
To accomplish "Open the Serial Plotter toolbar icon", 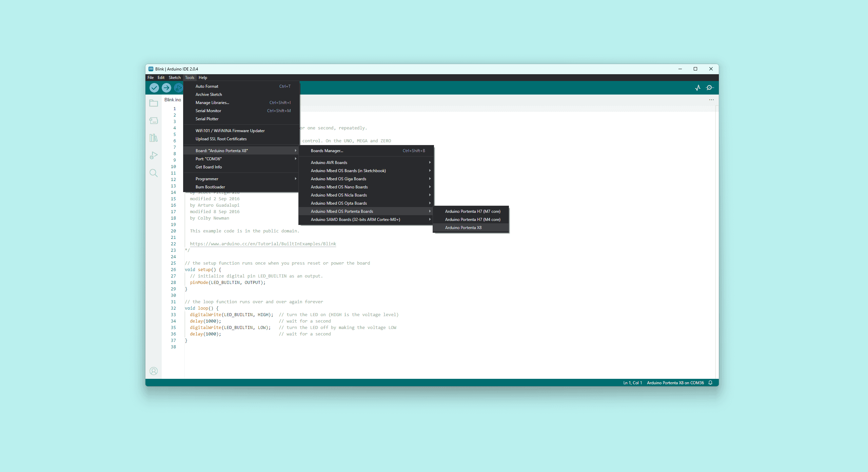I will 697,88.
